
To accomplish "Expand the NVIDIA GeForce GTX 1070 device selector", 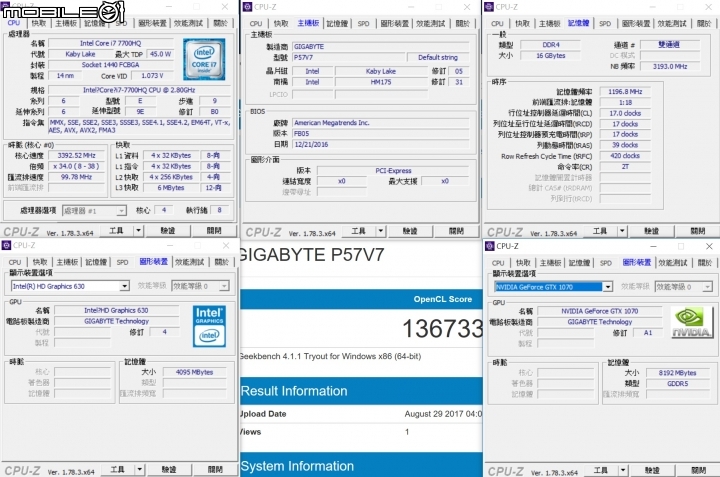I will [608, 287].
